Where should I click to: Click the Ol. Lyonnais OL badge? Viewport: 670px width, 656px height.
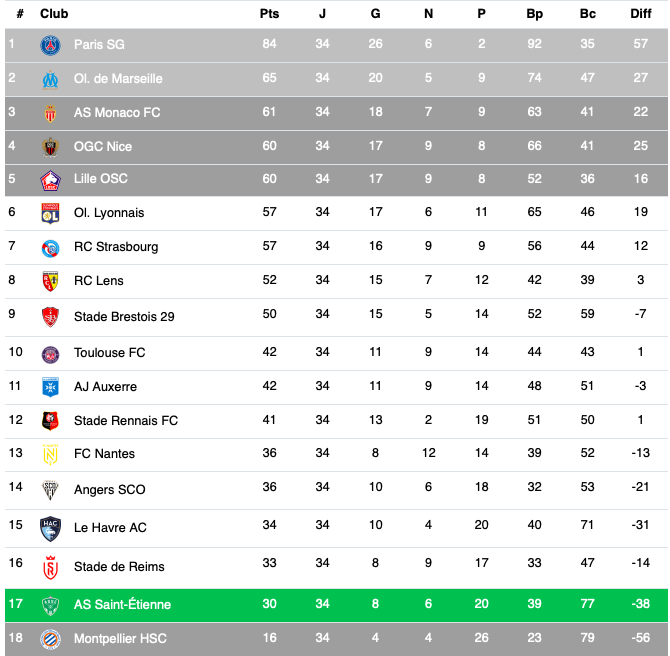50,213
